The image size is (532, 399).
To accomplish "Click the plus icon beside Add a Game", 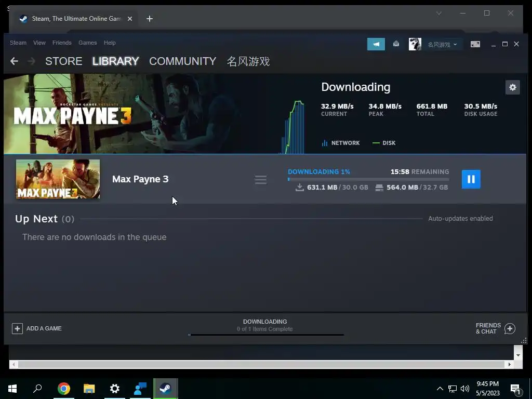I will [x=17, y=328].
